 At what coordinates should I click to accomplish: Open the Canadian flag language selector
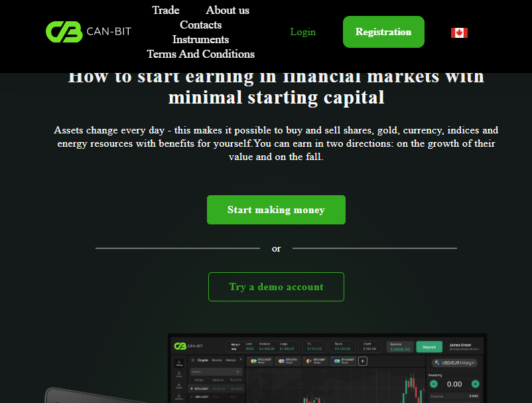point(459,33)
